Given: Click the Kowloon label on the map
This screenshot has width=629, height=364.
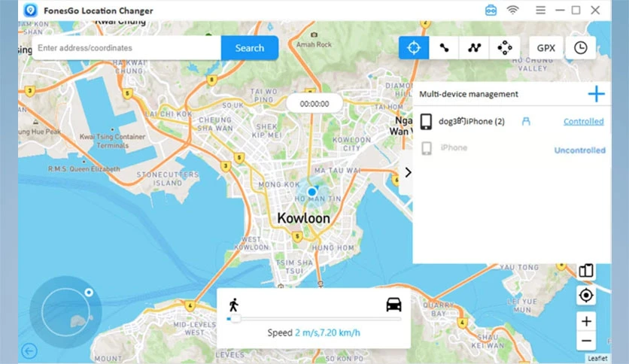Looking at the screenshot, I should [x=304, y=218].
